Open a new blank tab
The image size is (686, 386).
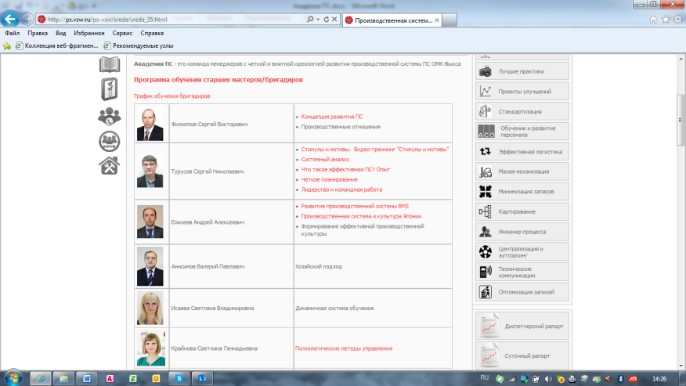click(449, 20)
